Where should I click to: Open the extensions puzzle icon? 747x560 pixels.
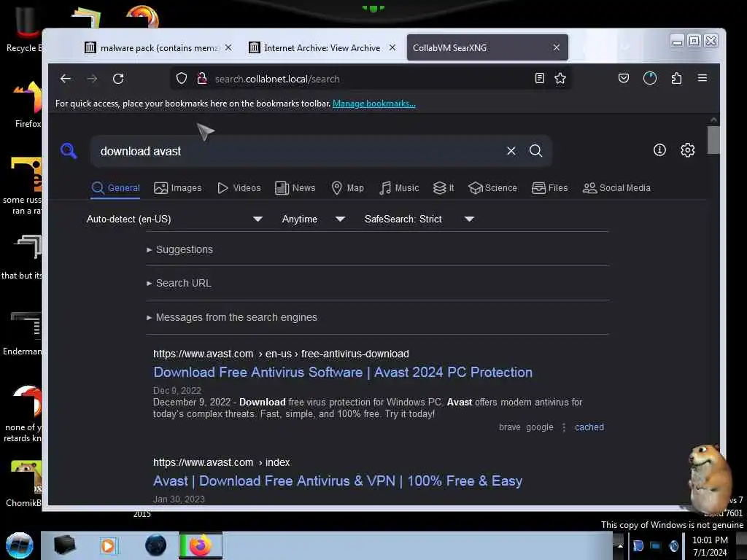676,78
